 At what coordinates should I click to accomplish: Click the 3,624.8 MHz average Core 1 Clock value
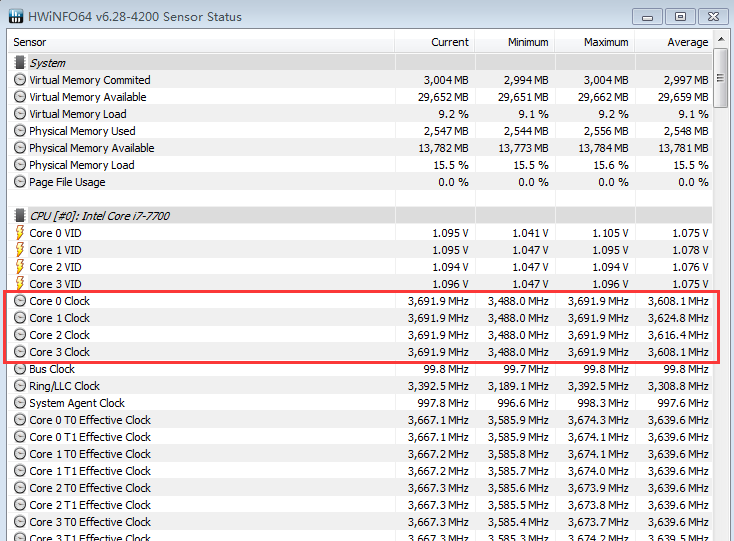pyautogui.click(x=678, y=318)
